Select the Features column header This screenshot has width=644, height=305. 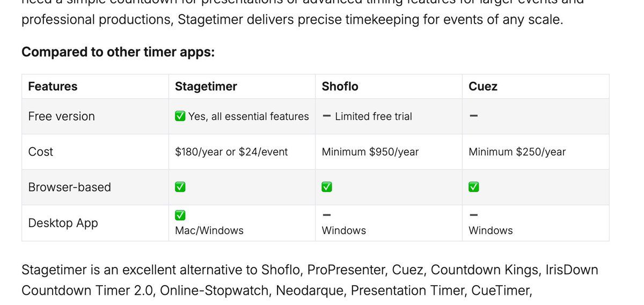[53, 86]
